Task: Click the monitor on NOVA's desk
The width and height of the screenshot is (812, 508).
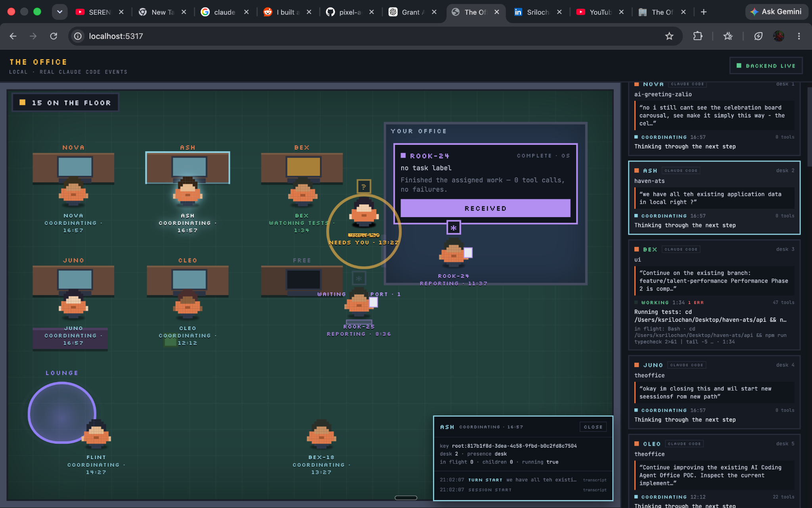Action: (75, 167)
